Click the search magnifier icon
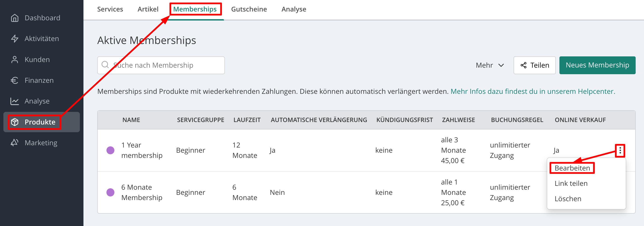Viewport: 644px width, 226px height. point(105,65)
